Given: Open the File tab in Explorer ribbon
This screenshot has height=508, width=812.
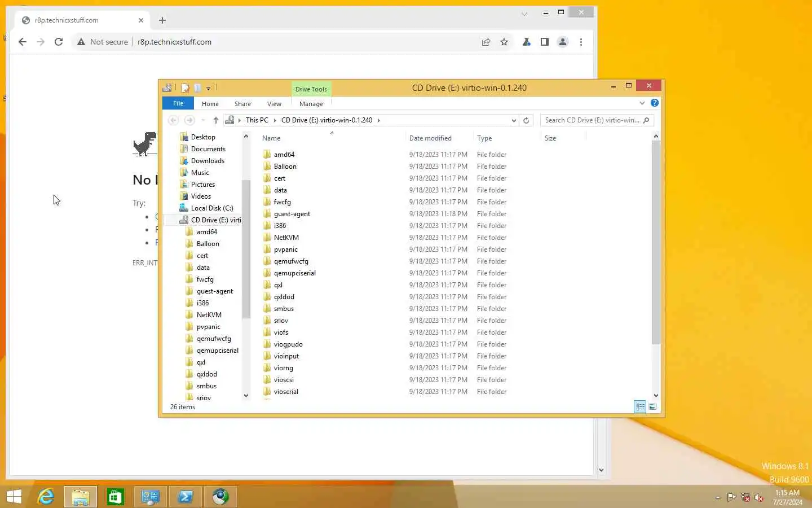Looking at the screenshot, I should click(178, 103).
